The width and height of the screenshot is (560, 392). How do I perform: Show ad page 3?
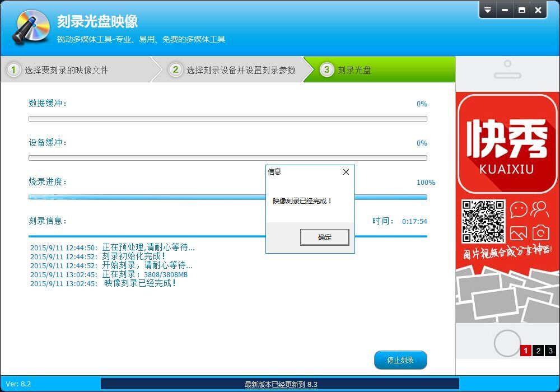coord(550,351)
